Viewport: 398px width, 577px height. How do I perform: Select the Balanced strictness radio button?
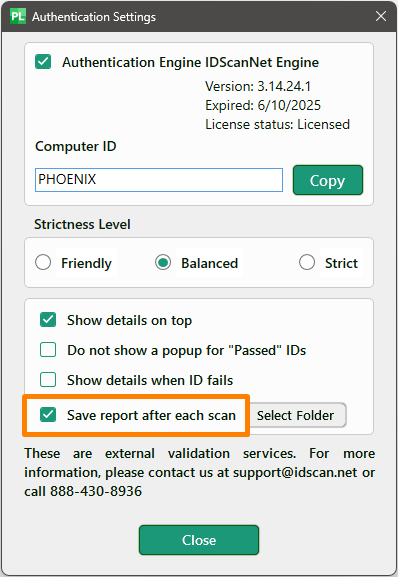coord(163,263)
